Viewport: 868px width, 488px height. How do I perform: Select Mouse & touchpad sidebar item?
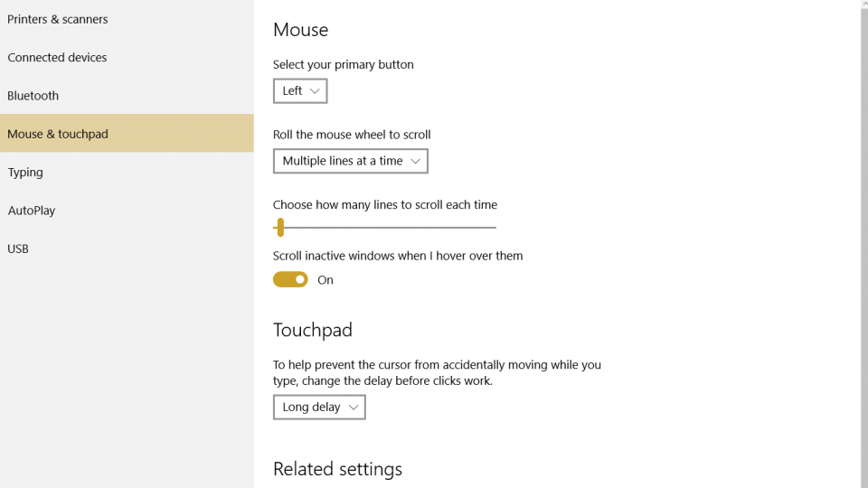(x=127, y=134)
